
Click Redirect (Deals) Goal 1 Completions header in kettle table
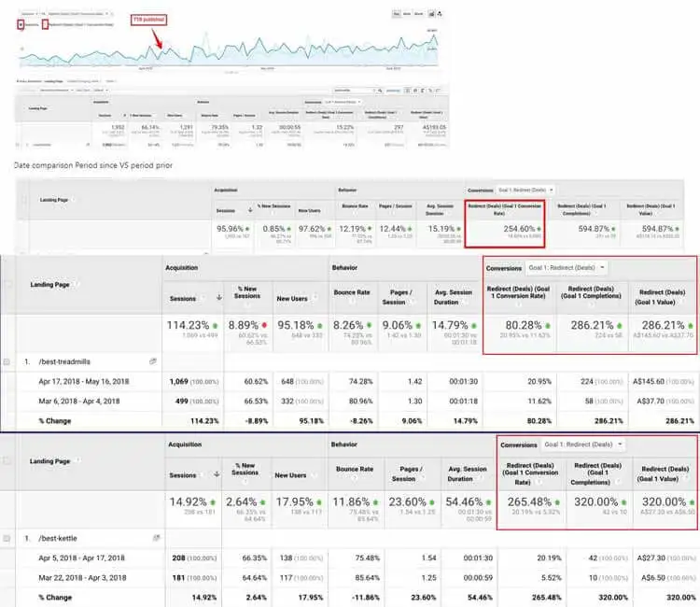(x=597, y=473)
